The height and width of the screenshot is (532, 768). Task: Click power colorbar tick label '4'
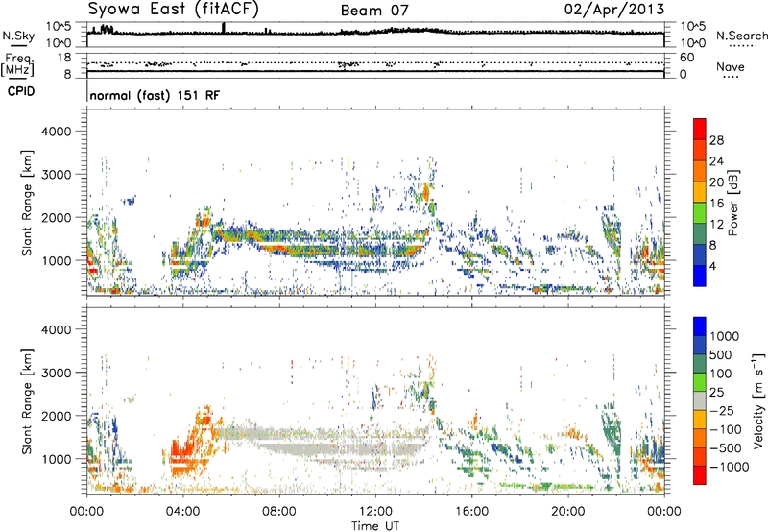(712, 267)
